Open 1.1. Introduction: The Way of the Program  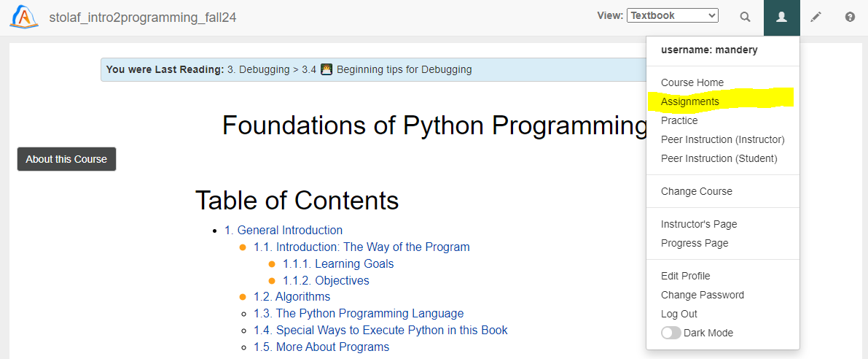361,247
